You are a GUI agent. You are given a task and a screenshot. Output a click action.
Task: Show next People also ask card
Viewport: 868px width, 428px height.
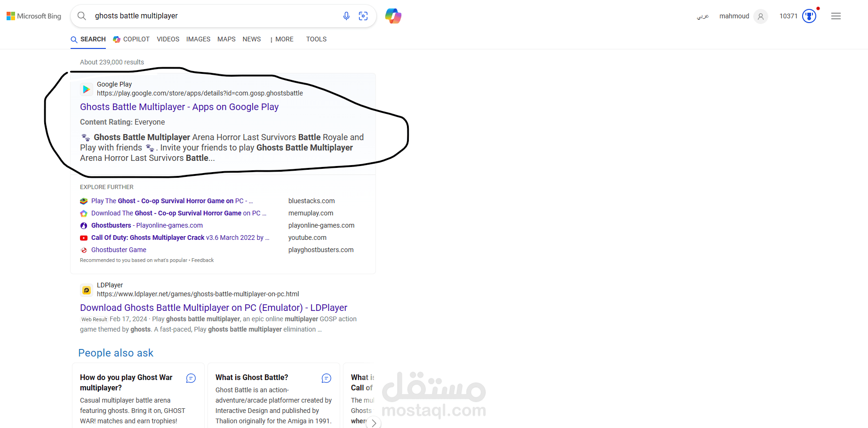pyautogui.click(x=374, y=423)
